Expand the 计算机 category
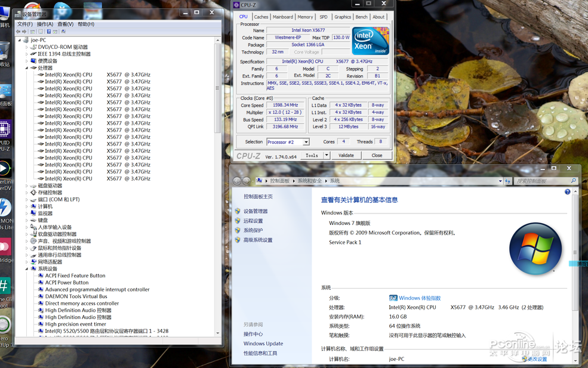The image size is (588, 368). [27, 206]
